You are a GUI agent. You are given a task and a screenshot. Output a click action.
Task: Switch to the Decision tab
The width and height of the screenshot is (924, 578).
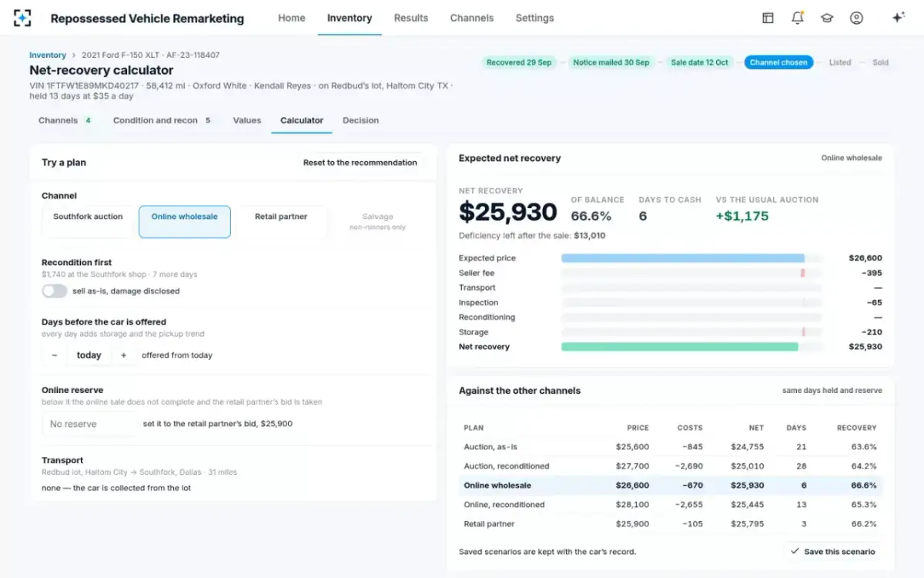pos(361,120)
